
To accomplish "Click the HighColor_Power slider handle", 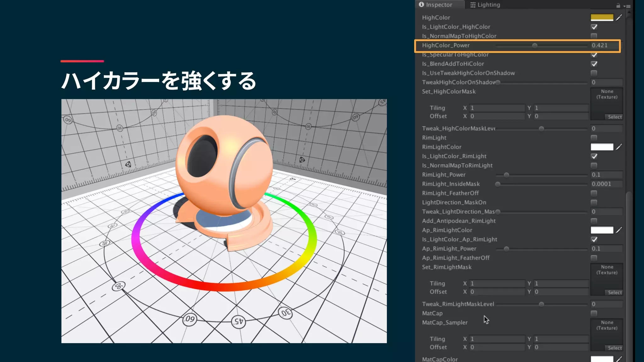I will [535, 46].
